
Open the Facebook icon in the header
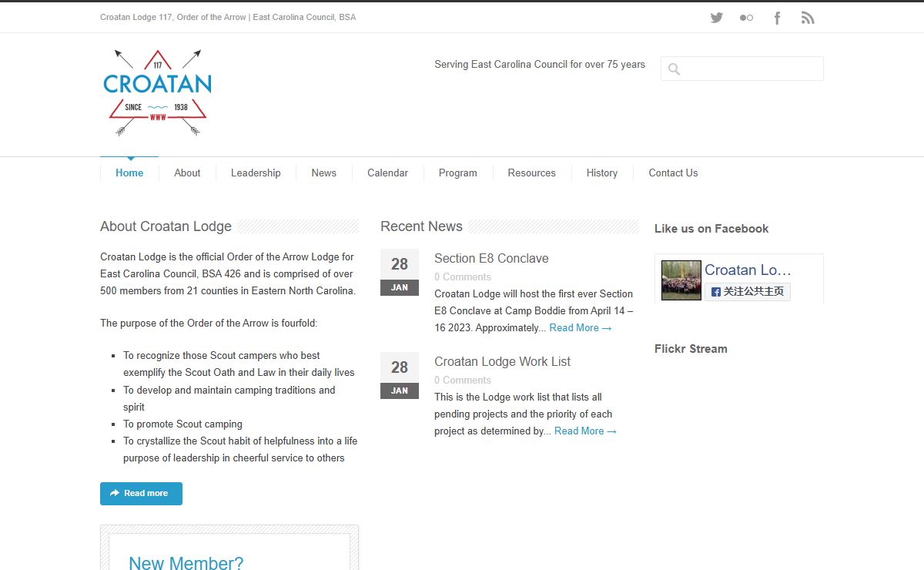click(x=777, y=18)
